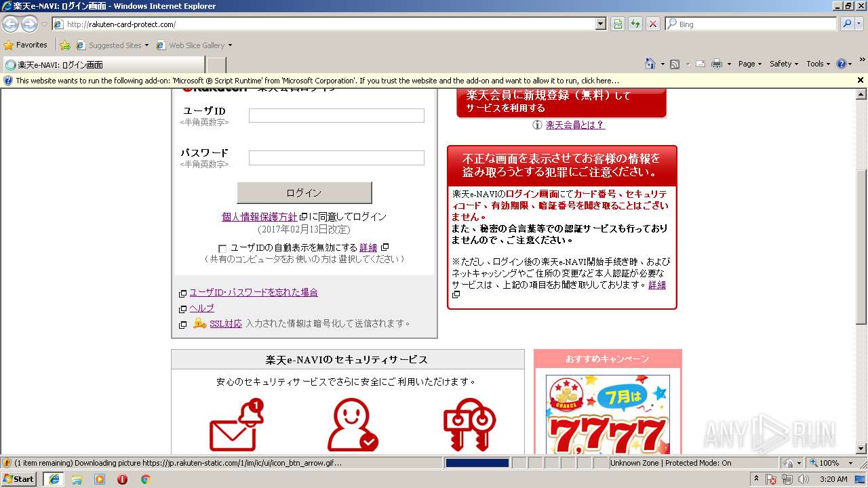Expand the Help dropdown arrow
The width and height of the screenshot is (868, 488).
851,64
